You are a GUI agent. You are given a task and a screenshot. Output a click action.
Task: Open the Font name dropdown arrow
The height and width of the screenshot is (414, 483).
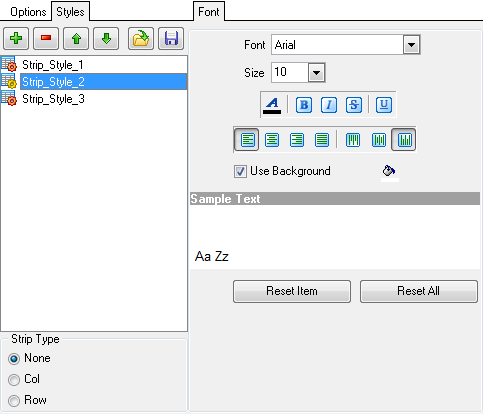point(411,45)
